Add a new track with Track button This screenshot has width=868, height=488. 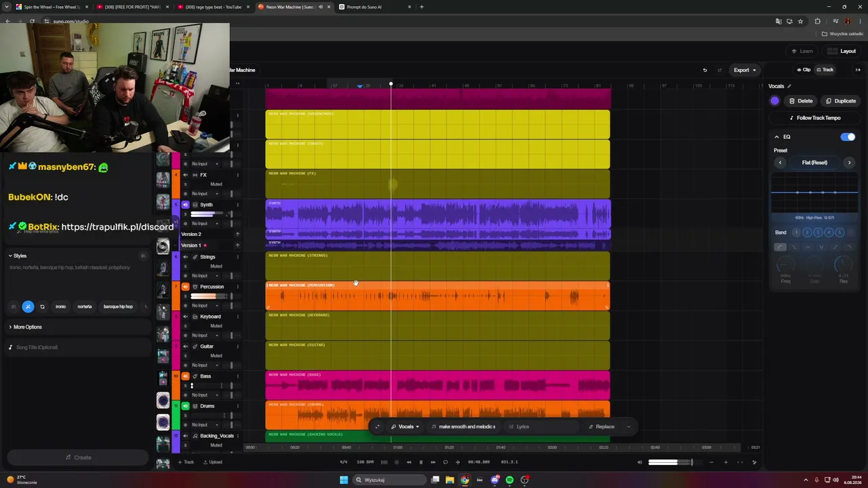pos(186,462)
